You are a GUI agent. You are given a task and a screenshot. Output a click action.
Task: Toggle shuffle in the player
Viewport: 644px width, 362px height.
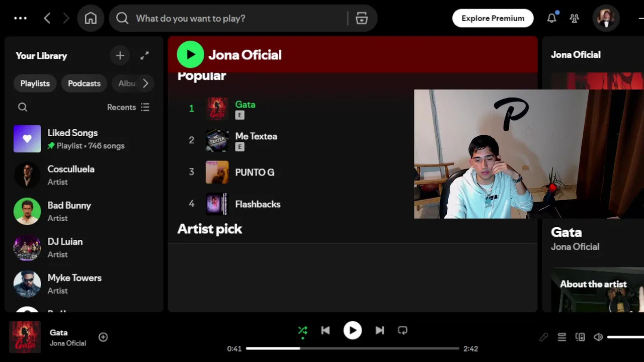(x=302, y=330)
